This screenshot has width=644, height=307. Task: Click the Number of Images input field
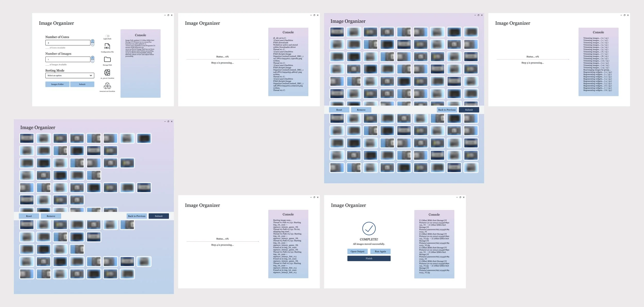point(68,59)
